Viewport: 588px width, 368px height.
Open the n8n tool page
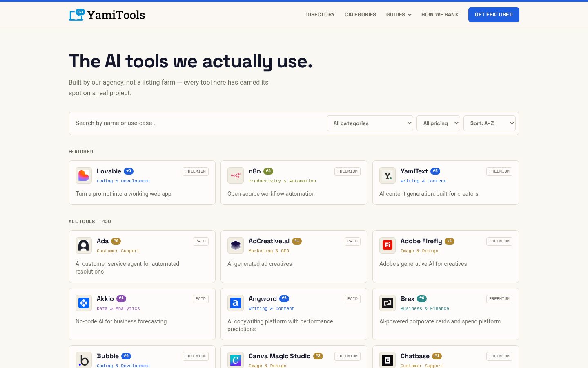tap(255, 171)
